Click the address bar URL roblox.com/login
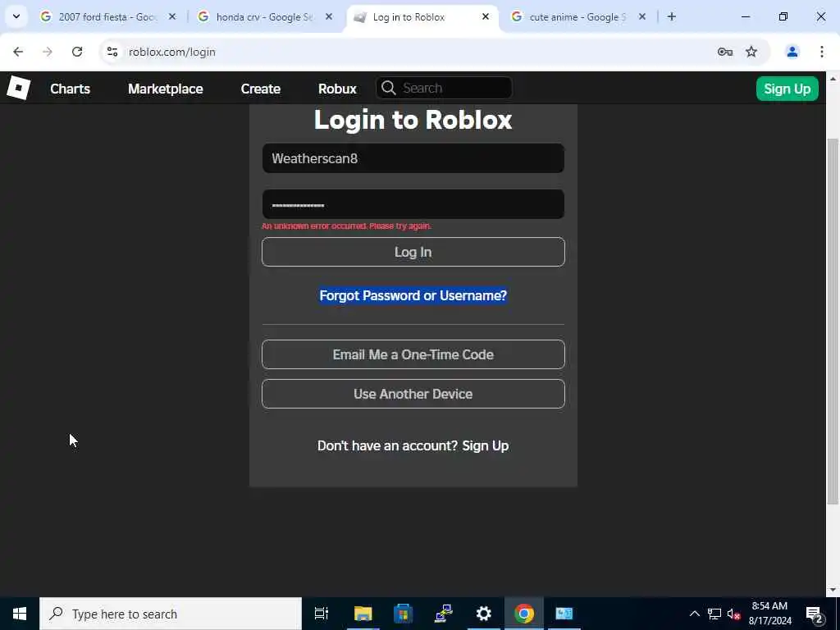The image size is (840, 630). [172, 52]
